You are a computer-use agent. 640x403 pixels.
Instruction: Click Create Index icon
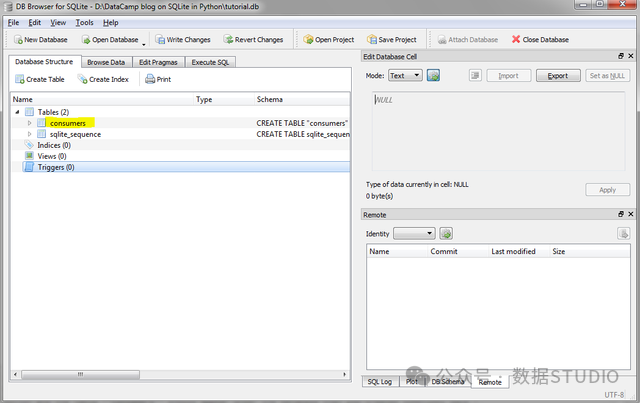82,79
